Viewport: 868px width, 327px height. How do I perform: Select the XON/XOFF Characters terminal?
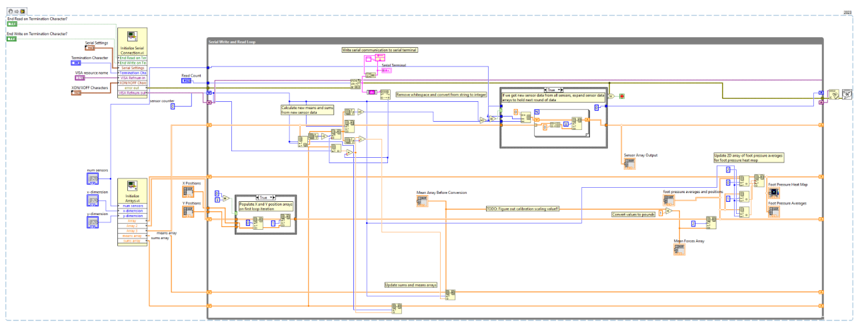coord(77,93)
